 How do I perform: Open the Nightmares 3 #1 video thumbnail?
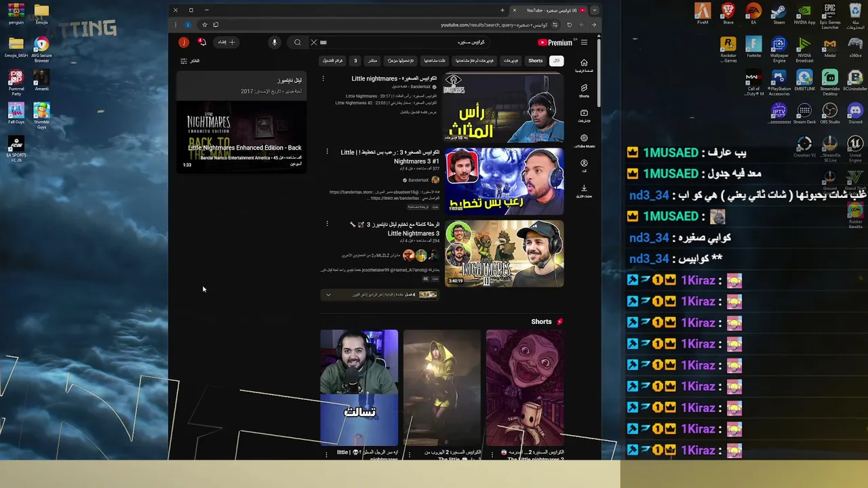click(504, 181)
